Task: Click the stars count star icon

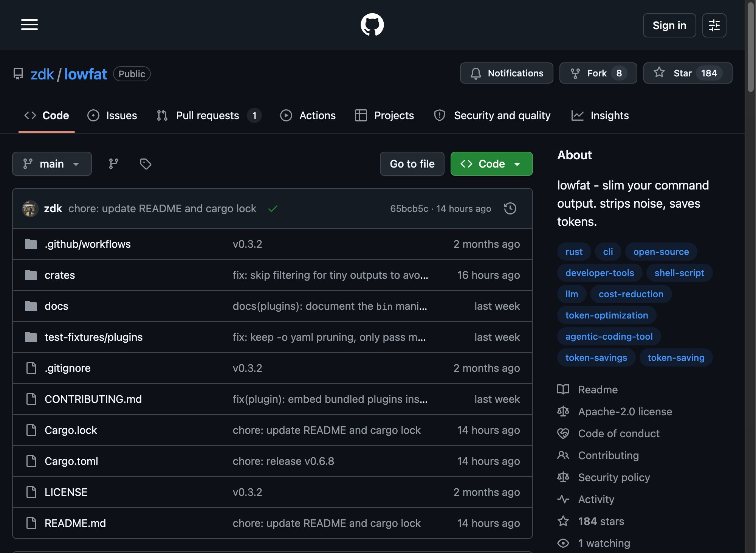Action: point(563,521)
